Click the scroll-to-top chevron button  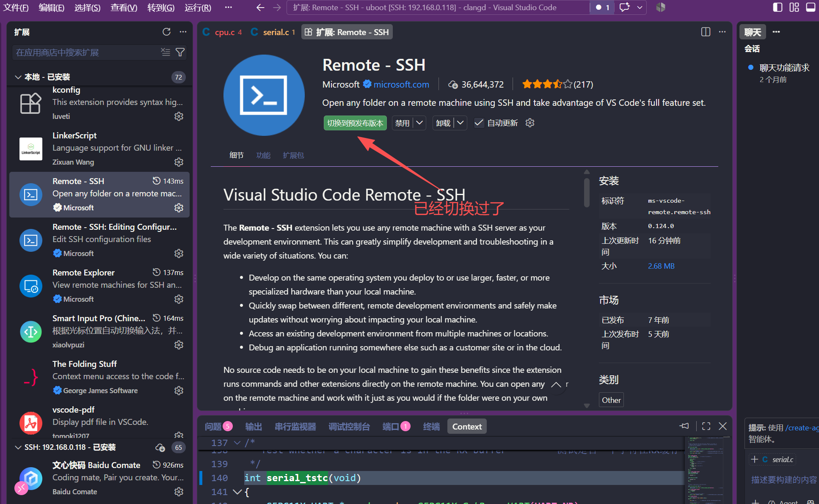click(556, 385)
